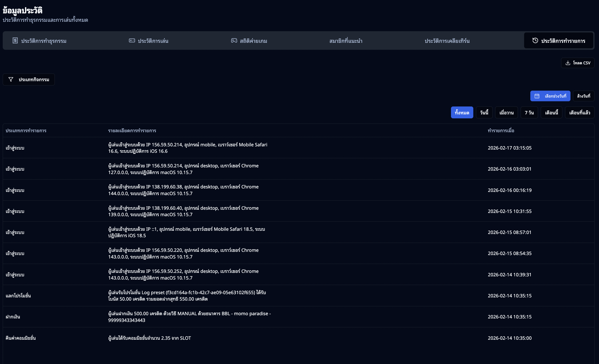Click the calendar icon in เลือกช่วงวันที่
This screenshot has width=599, height=364.
click(537, 96)
